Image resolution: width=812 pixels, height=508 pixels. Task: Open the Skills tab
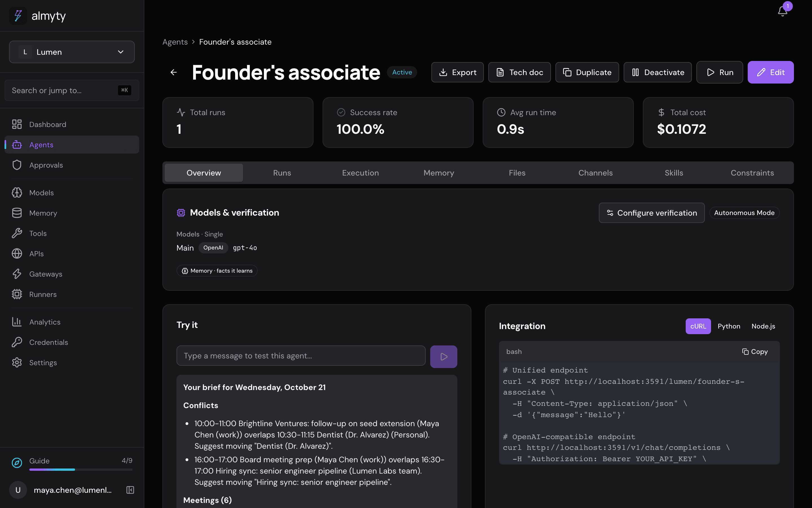674,173
